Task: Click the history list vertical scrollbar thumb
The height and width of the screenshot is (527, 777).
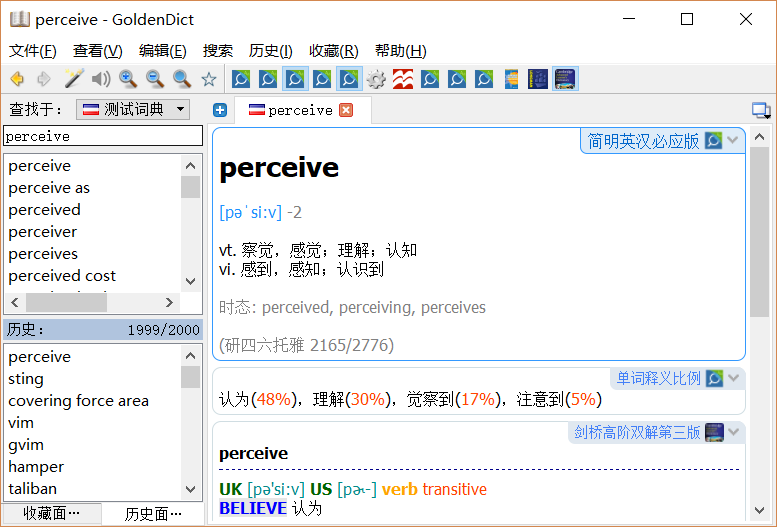Action: [x=190, y=377]
